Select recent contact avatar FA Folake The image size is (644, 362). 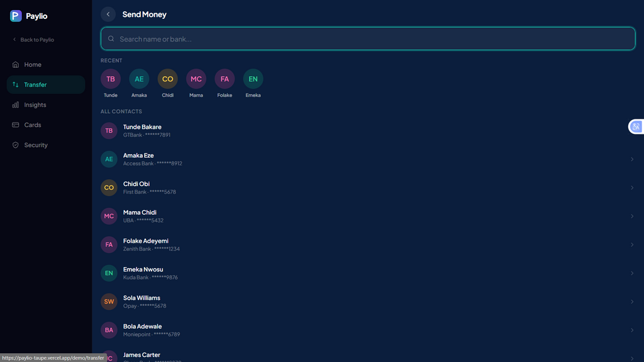(225, 79)
